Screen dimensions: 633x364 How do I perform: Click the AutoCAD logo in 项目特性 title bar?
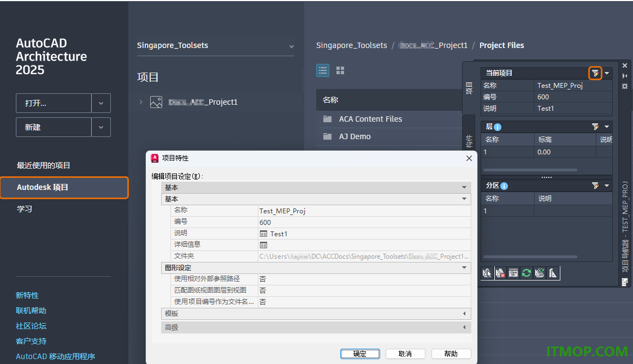155,158
